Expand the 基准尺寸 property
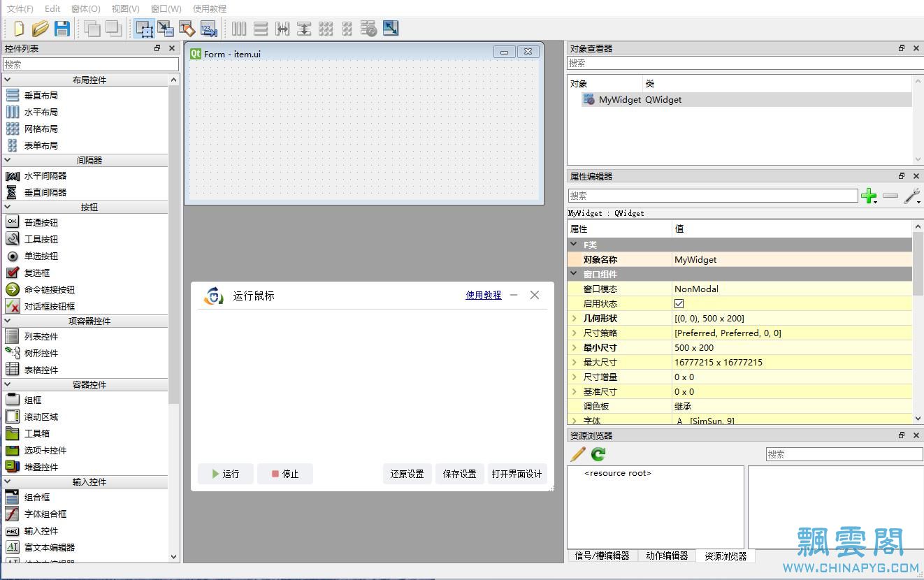 (x=575, y=391)
